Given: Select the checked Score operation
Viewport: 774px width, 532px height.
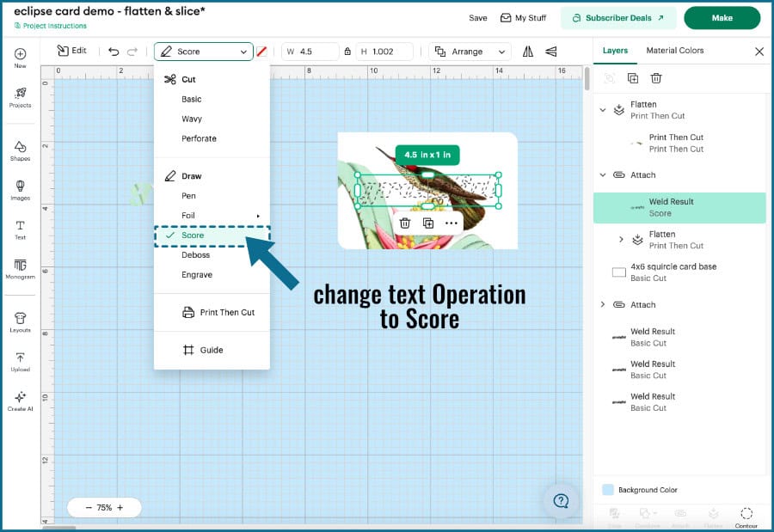Looking at the screenshot, I should pos(212,235).
